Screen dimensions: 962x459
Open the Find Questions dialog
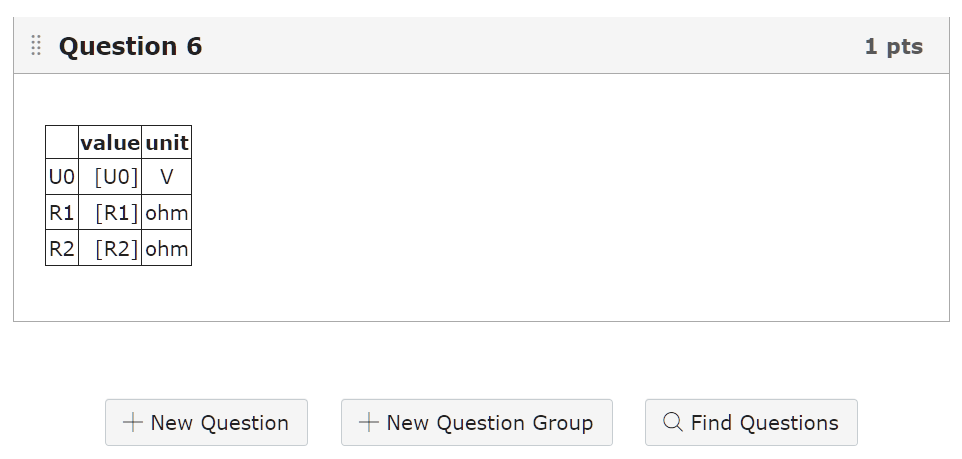point(751,422)
